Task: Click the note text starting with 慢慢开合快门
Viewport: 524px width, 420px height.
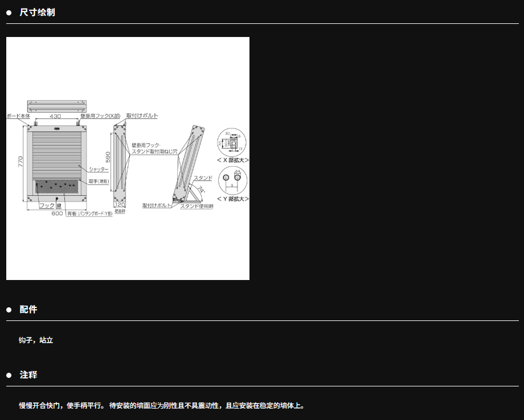Action: [x=162, y=406]
